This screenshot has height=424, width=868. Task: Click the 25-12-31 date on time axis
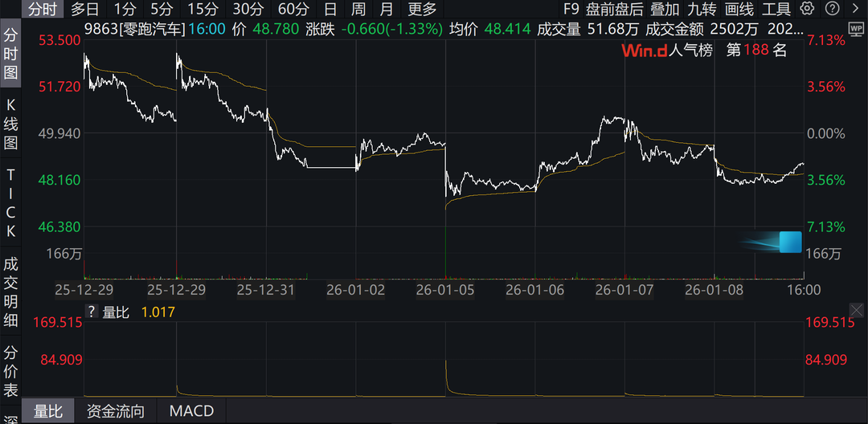click(266, 290)
